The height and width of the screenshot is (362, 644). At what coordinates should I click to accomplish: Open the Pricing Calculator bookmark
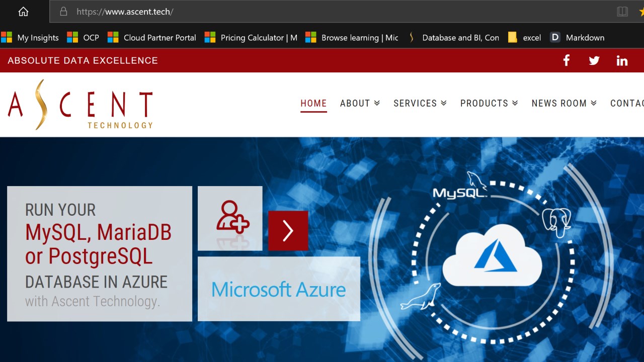pyautogui.click(x=251, y=37)
